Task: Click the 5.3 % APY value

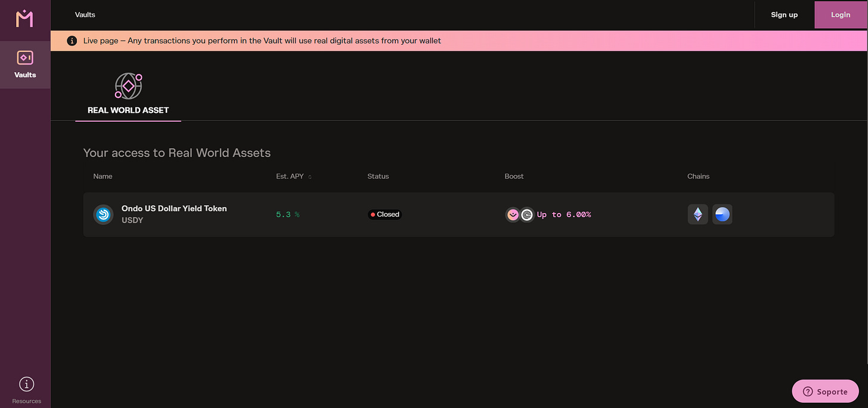Action: pos(288,215)
